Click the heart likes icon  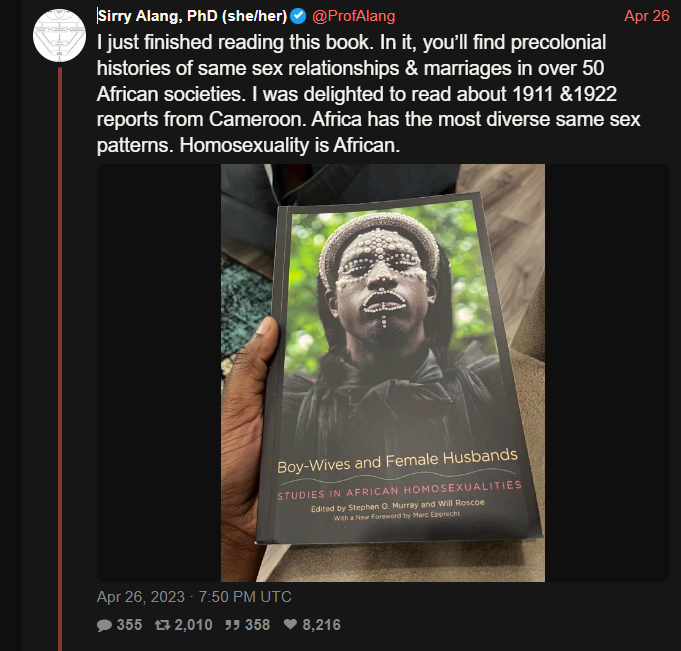pos(290,624)
